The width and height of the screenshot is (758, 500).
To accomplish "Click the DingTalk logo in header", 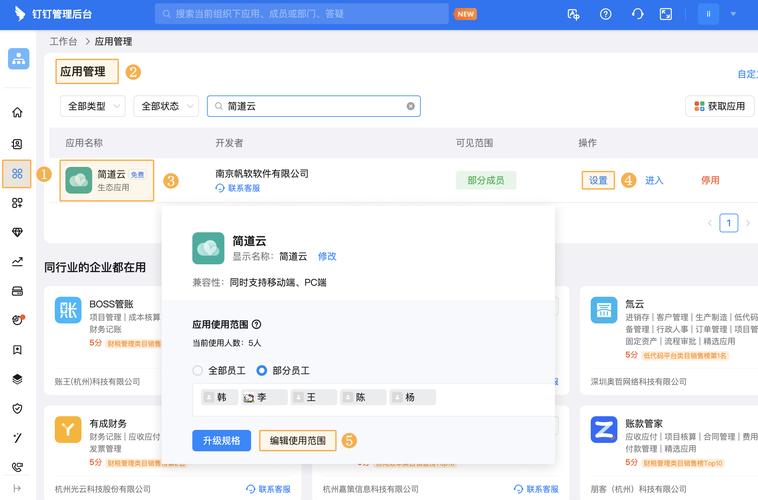I will pos(19,14).
